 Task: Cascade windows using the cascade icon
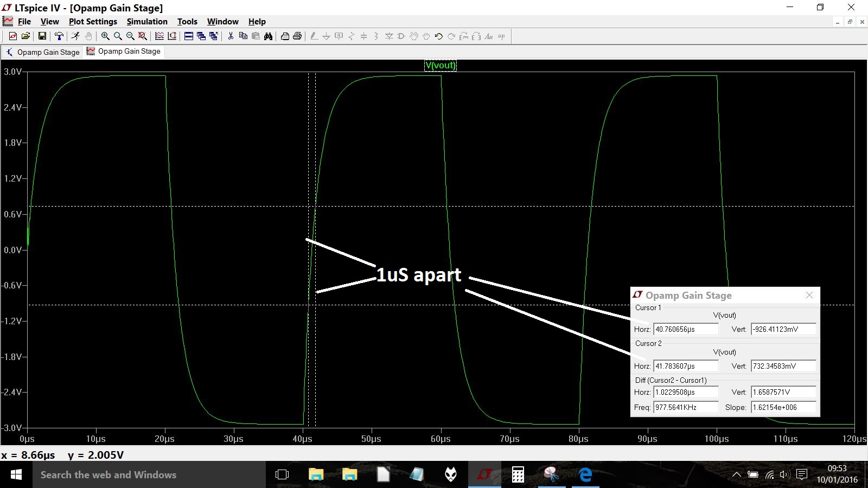click(x=201, y=36)
